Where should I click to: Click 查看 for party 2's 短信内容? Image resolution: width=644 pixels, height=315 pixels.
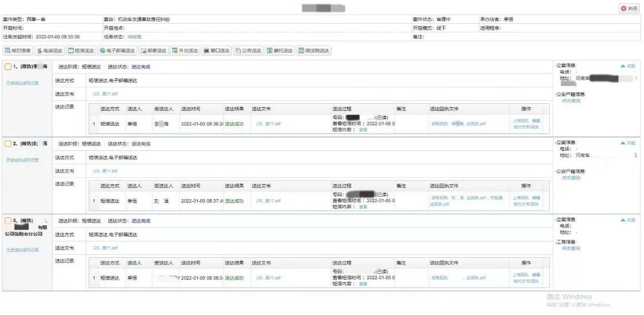(363, 206)
